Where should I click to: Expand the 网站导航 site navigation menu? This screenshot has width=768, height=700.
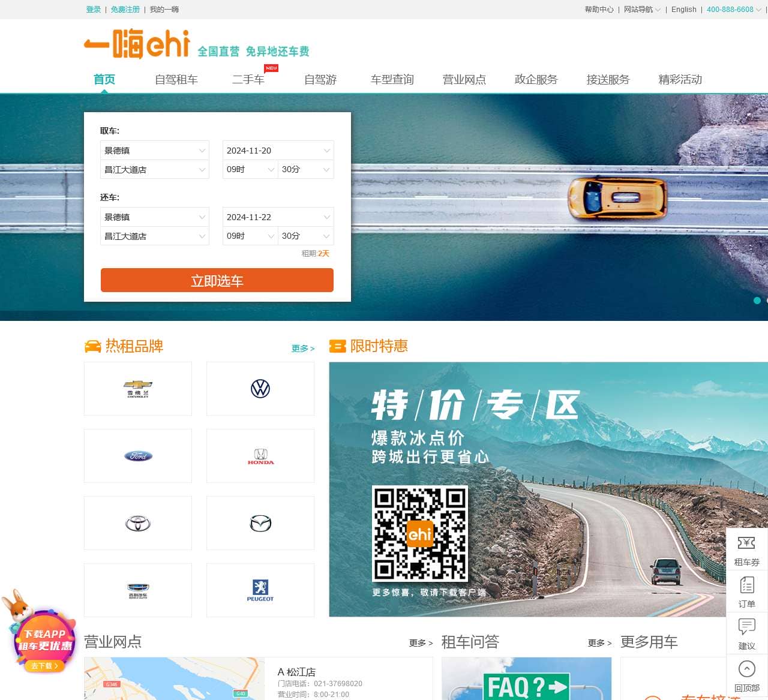(642, 10)
